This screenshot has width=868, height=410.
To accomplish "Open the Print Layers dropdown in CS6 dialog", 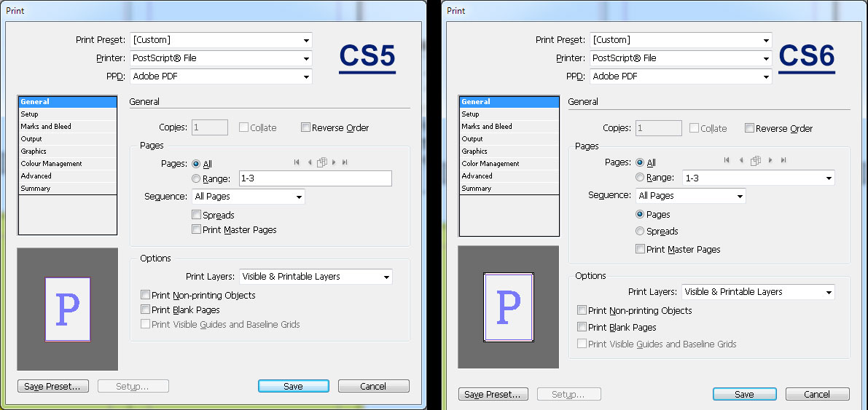I will tap(758, 291).
